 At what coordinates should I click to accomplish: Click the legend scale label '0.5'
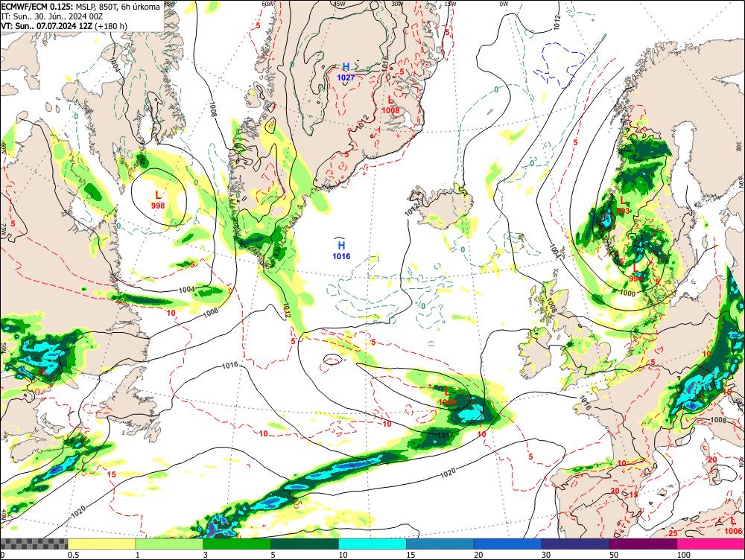tap(73, 555)
